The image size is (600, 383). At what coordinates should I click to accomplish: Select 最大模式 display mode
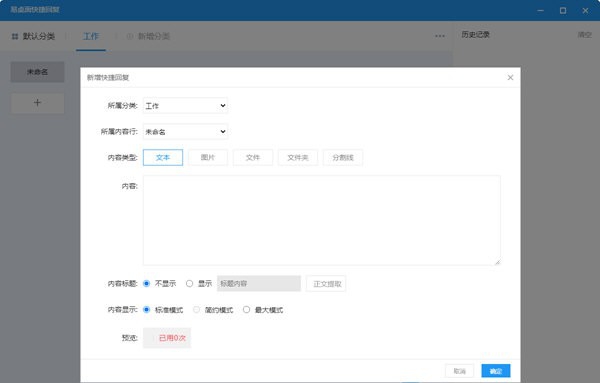[x=246, y=310]
